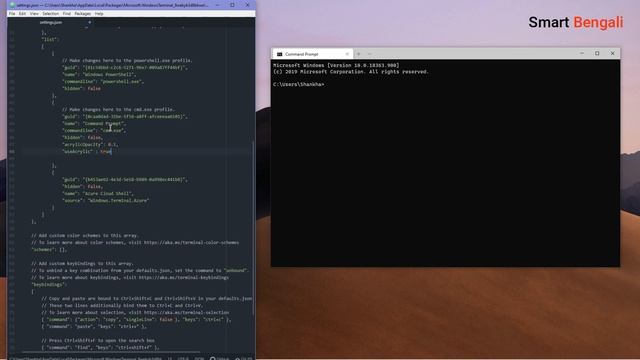This screenshot has width=640, height=360.
Task: Click the "source": "Windows.Terminal.Azure" line
Action: (x=105, y=200)
